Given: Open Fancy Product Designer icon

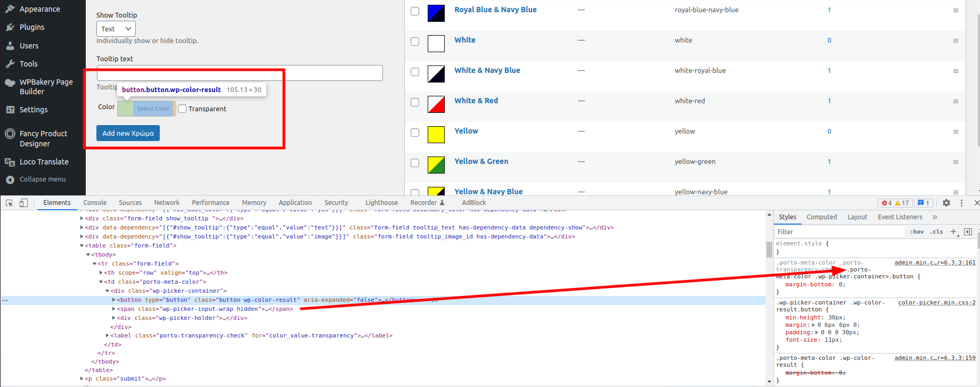Looking at the screenshot, I should (x=10, y=134).
